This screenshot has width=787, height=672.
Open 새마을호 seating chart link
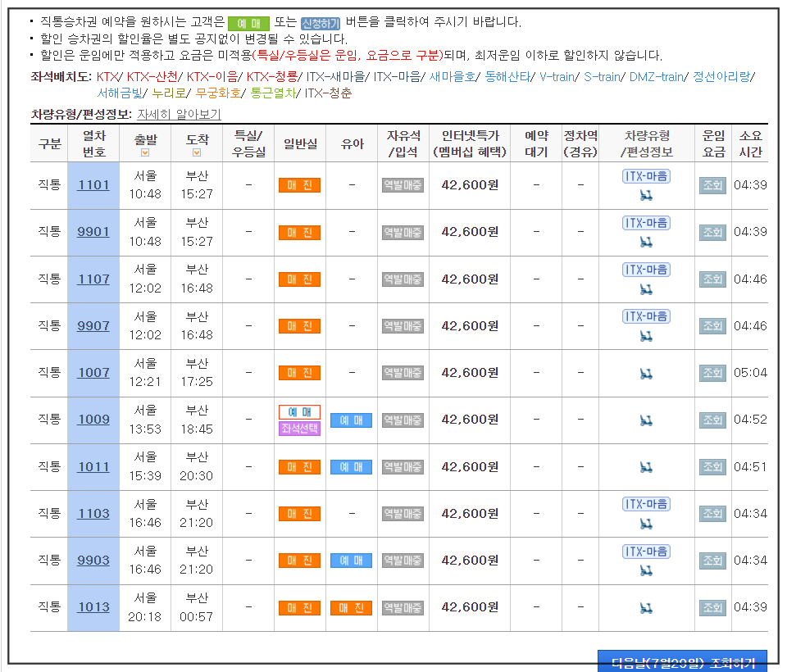pos(453,77)
